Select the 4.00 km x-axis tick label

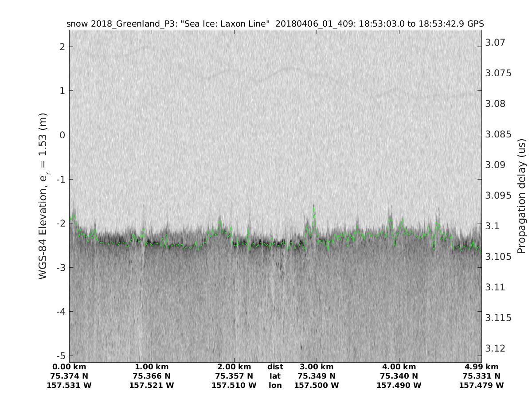pos(399,367)
